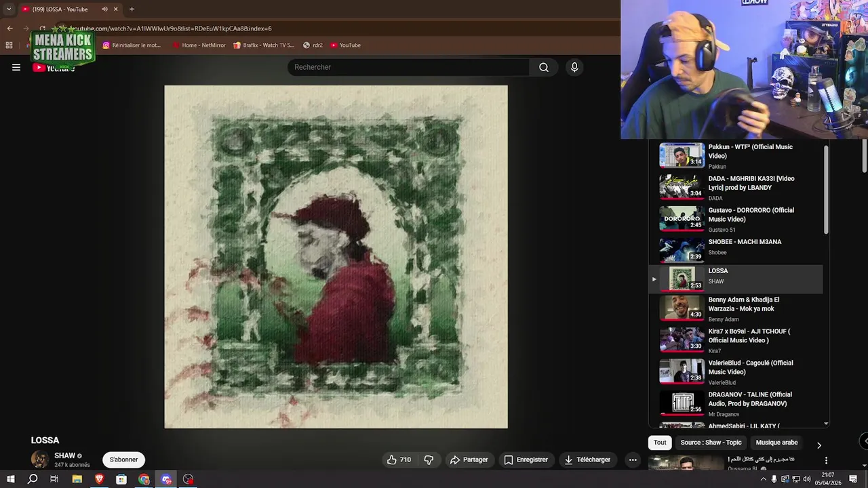This screenshot has height=488, width=868.
Task: Show next filter chips arrow
Action: 818,445
